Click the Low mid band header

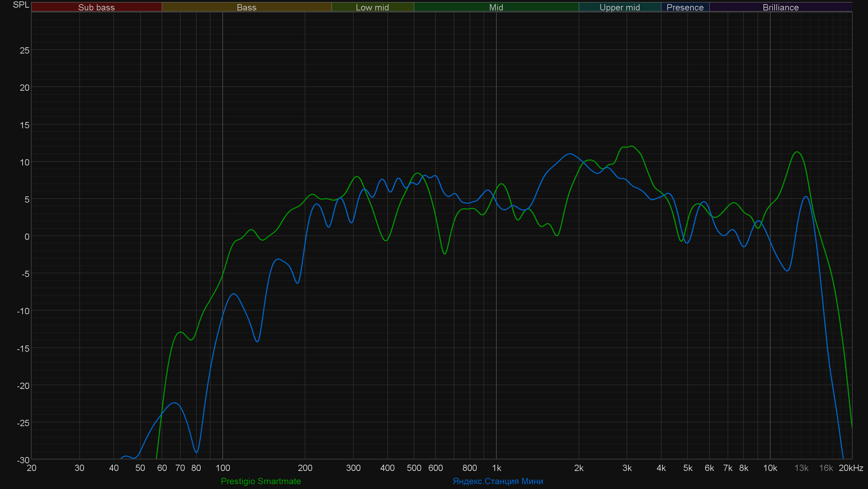coord(372,7)
